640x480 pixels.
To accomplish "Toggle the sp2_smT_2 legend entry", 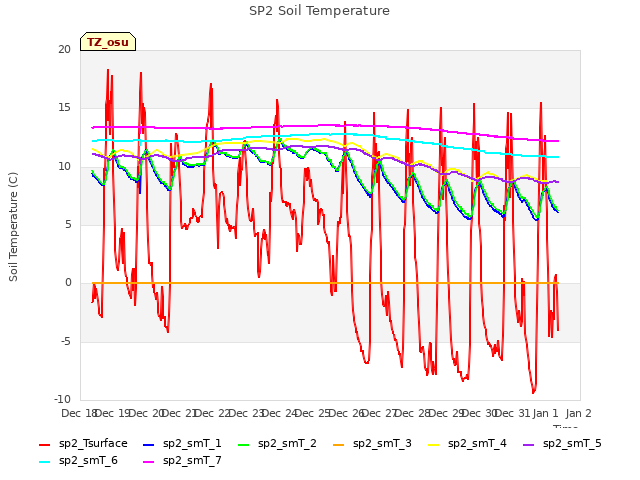I will pyautogui.click(x=277, y=444).
